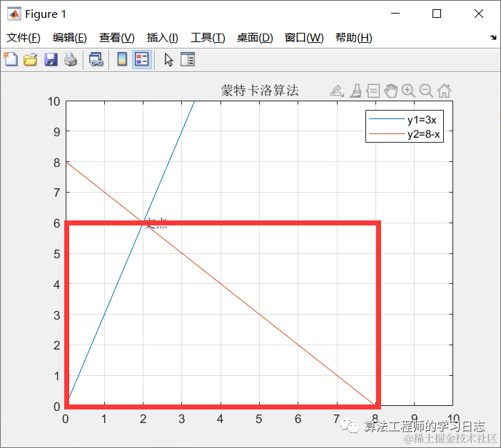The image size is (501, 448).
Task: Open the 帮助(H) menu
Action: click(x=354, y=38)
